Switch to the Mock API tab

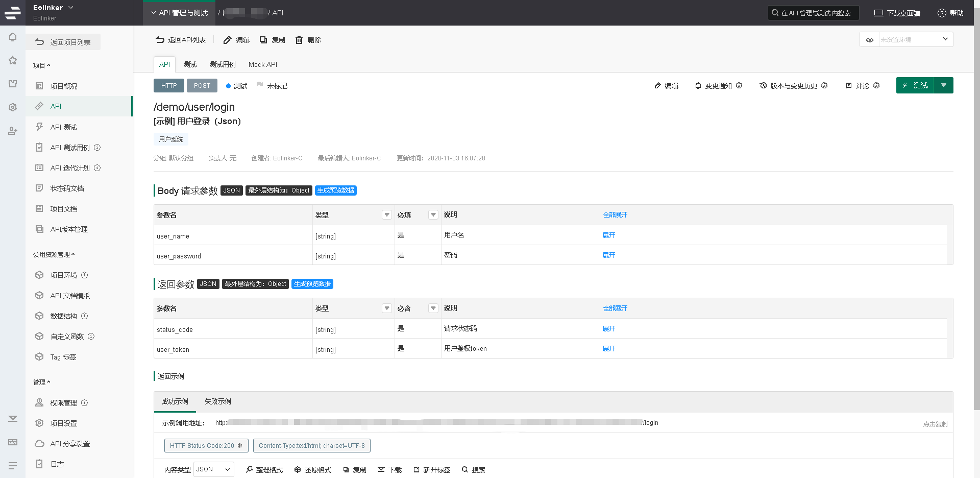(262, 64)
